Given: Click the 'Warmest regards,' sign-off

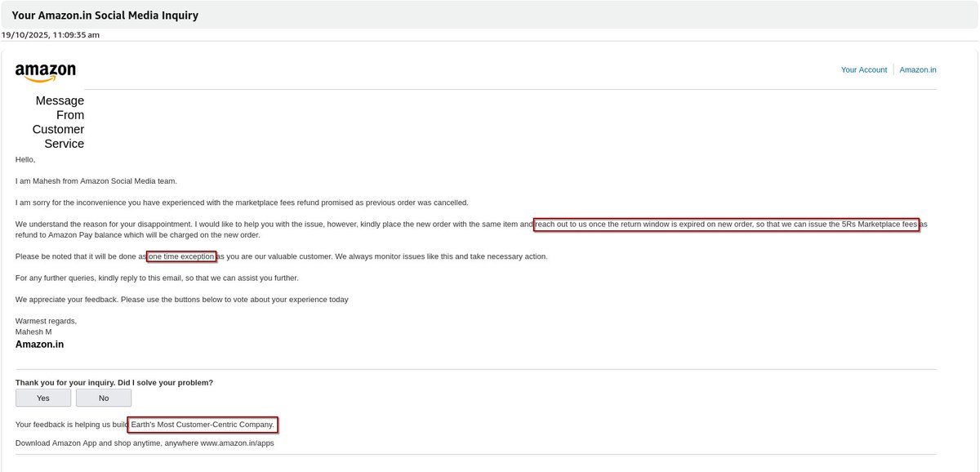Looking at the screenshot, I should tap(47, 321).
